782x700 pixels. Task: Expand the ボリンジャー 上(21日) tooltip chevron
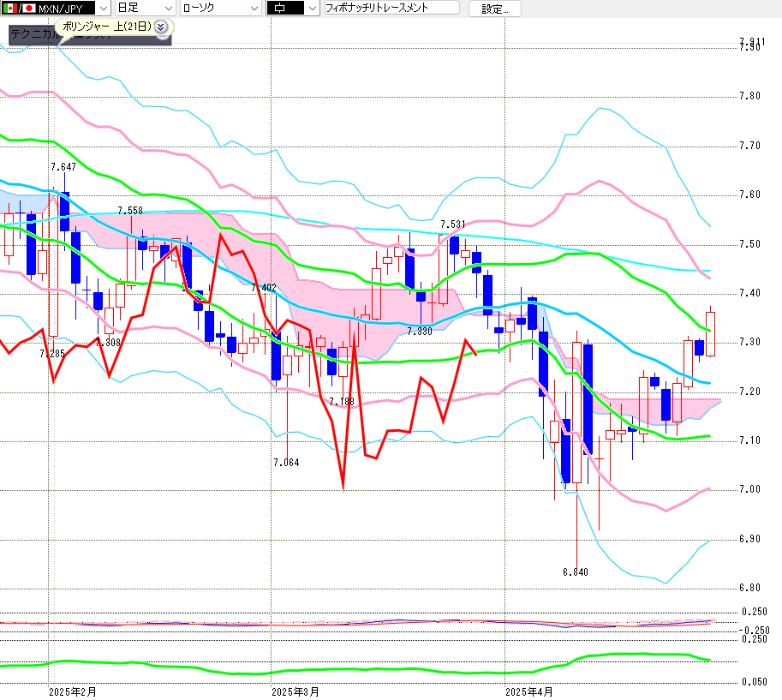pyautogui.click(x=160, y=27)
